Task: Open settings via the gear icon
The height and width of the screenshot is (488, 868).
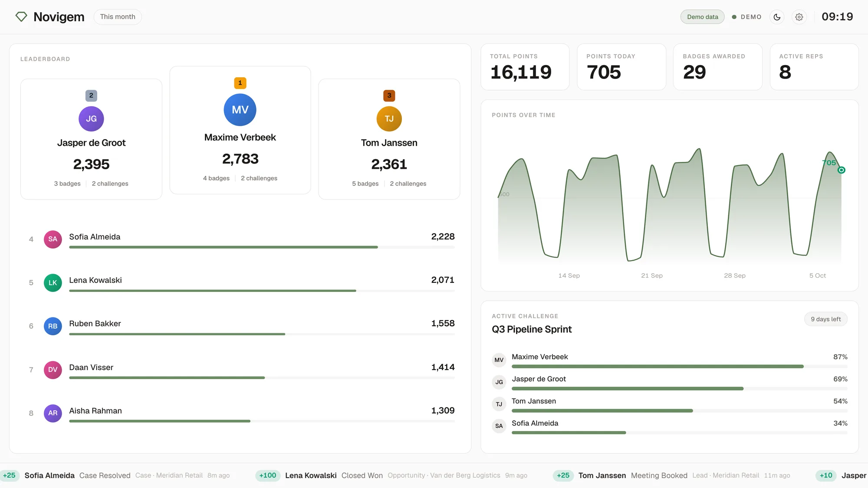Action: point(799,17)
